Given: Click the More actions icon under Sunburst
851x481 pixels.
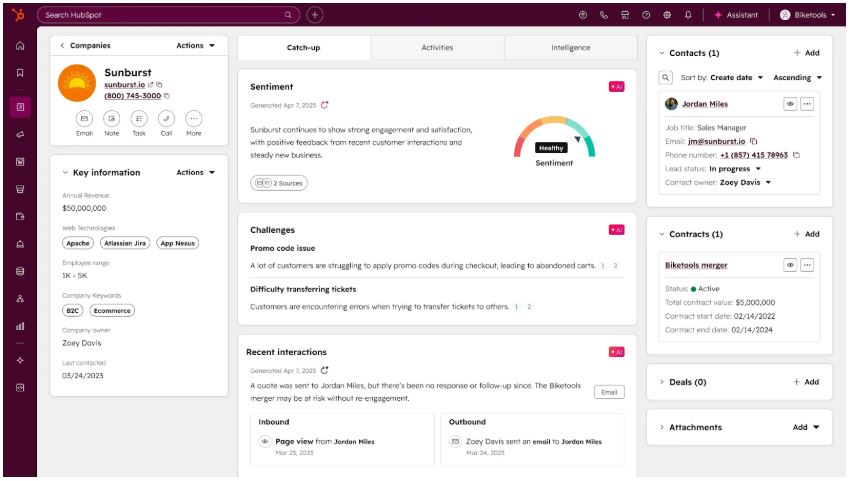Looking at the screenshot, I should click(194, 118).
